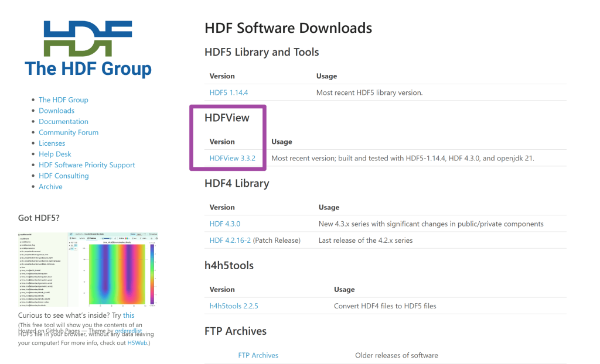Click the HDFView usage description text

coord(403,158)
